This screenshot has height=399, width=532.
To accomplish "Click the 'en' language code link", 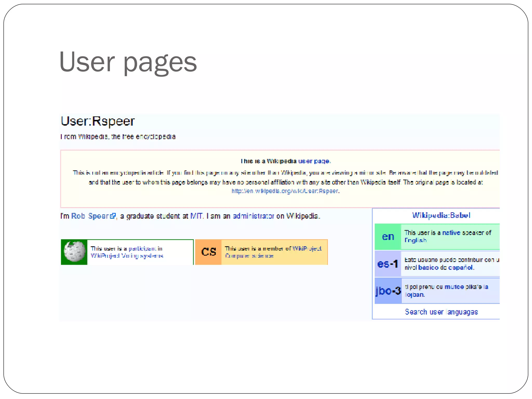I will (388, 237).
